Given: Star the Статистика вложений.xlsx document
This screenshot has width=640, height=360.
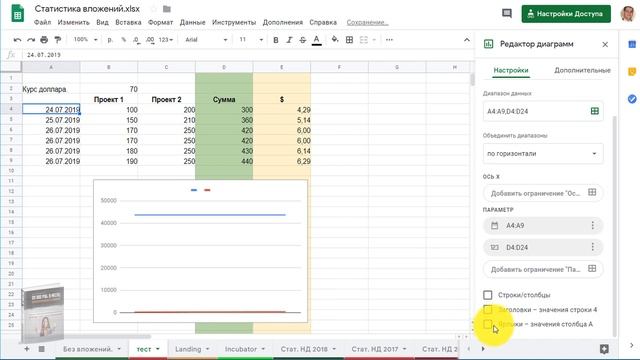Looking at the screenshot, I should [153, 9].
